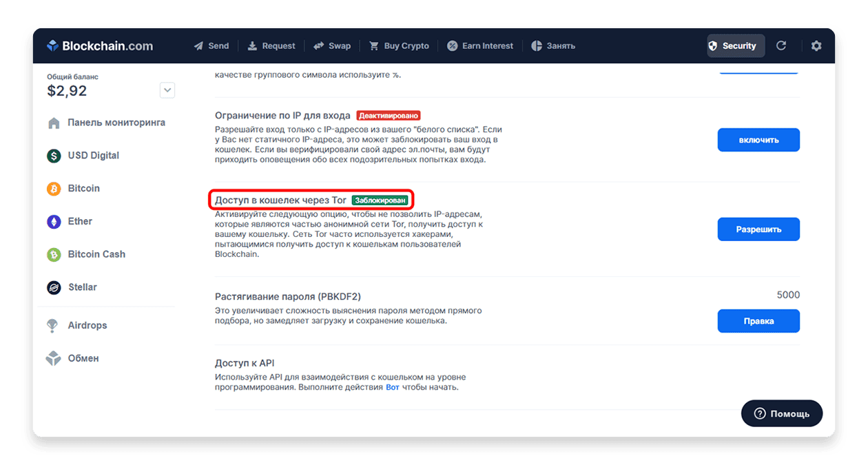Open the Swap menu item
The image size is (868, 465).
tap(332, 46)
